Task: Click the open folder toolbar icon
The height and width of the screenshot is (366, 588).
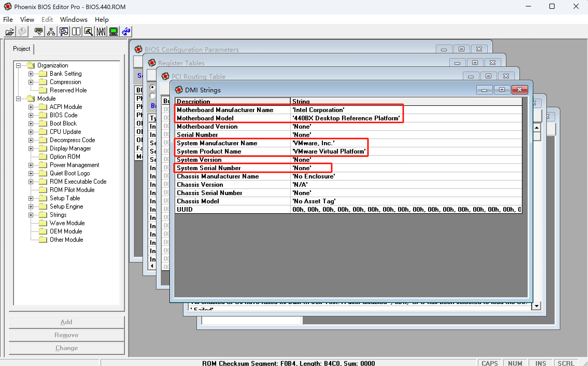Action: tap(10, 32)
